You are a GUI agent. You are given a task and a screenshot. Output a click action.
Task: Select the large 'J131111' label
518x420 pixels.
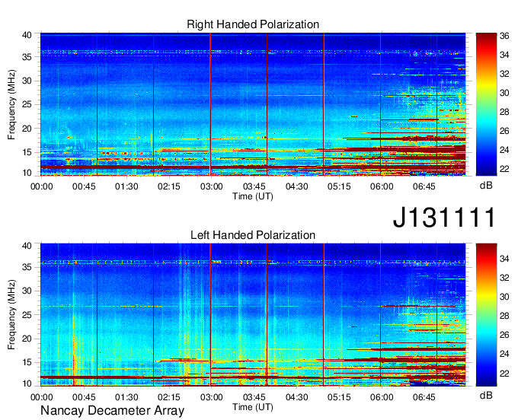444,217
